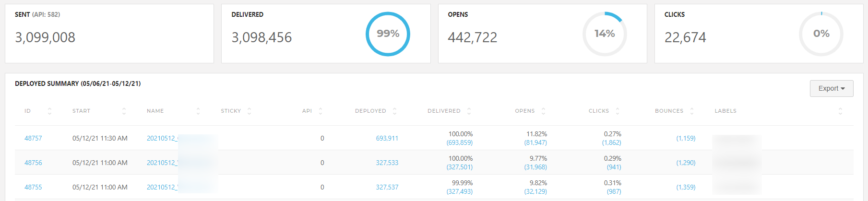868x201 pixels.
Task: Open campaign ID 48757
Action: click(x=33, y=139)
